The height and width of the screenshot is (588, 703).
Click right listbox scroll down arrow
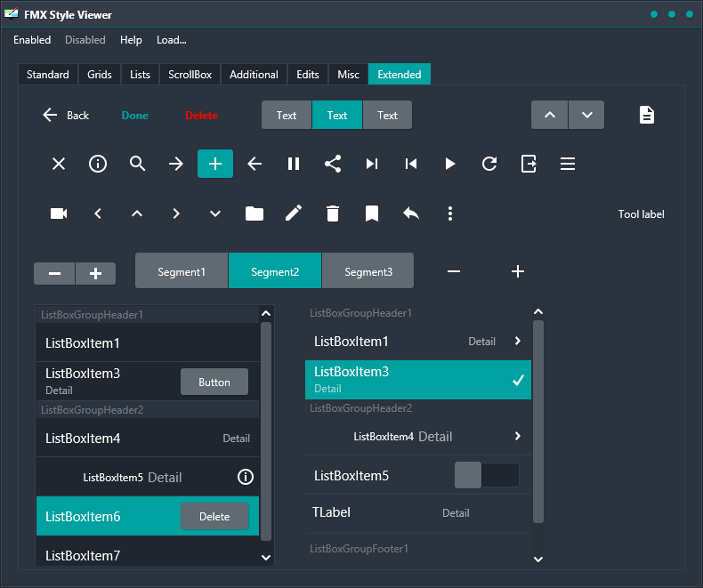(x=538, y=559)
